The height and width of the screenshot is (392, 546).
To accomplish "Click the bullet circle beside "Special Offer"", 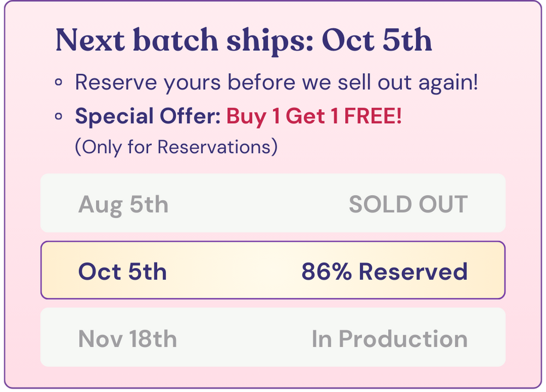I will pyautogui.click(x=59, y=116).
